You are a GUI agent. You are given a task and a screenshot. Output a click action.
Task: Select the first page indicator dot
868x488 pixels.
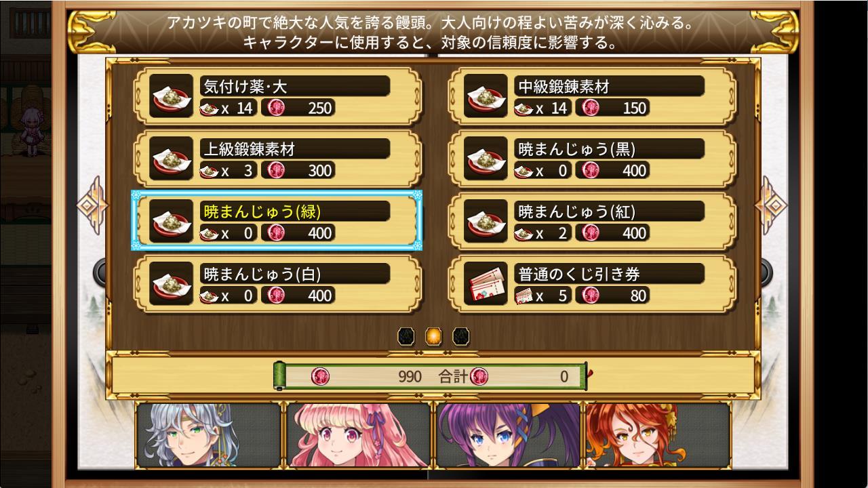[406, 336]
